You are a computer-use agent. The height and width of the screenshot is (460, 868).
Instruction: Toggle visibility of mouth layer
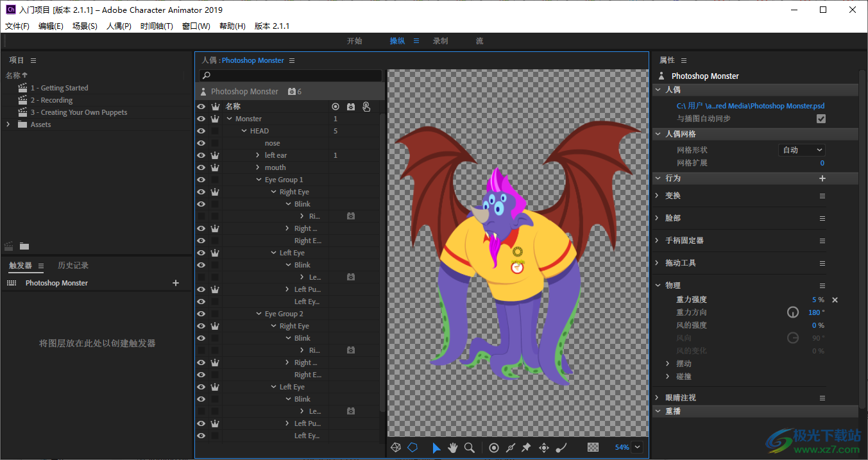pyautogui.click(x=201, y=167)
